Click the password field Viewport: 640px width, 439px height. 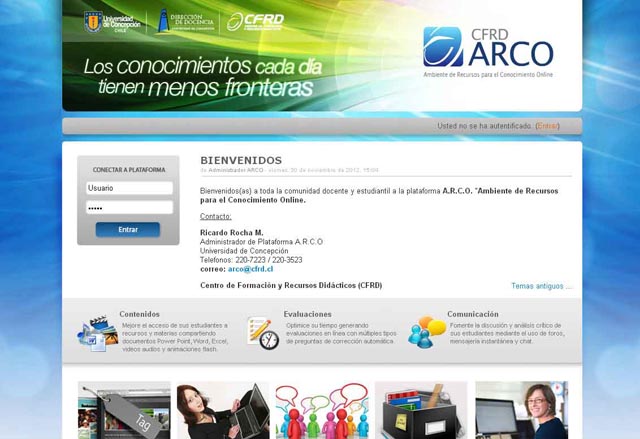(129, 207)
